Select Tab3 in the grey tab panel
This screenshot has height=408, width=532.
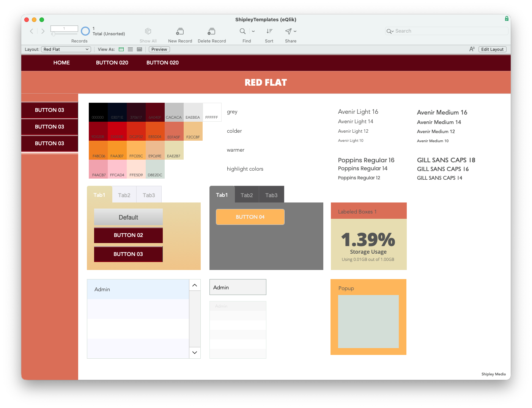(271, 195)
